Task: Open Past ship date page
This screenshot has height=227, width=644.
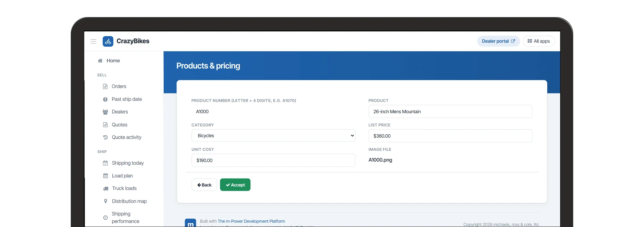Action: tap(127, 99)
